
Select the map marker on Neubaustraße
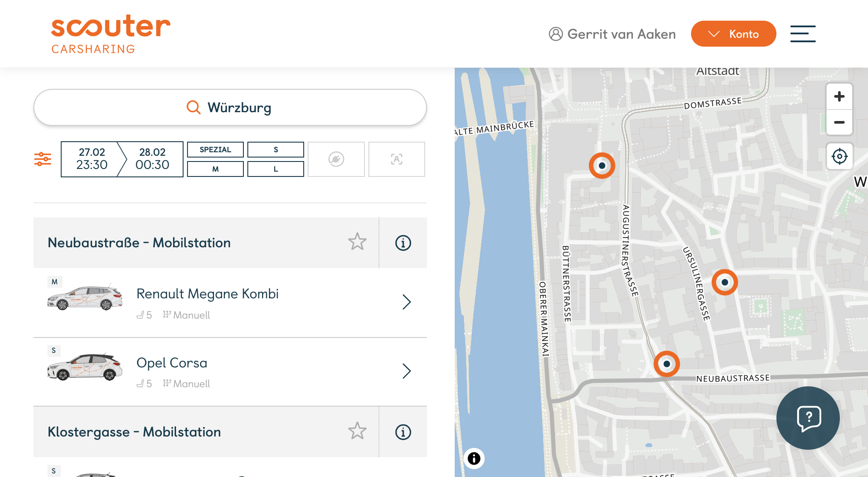click(x=666, y=364)
